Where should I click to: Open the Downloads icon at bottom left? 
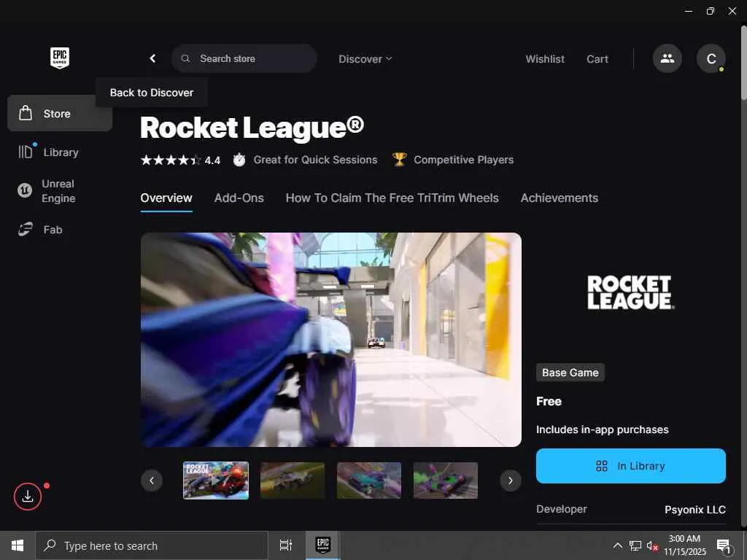[x=28, y=496]
